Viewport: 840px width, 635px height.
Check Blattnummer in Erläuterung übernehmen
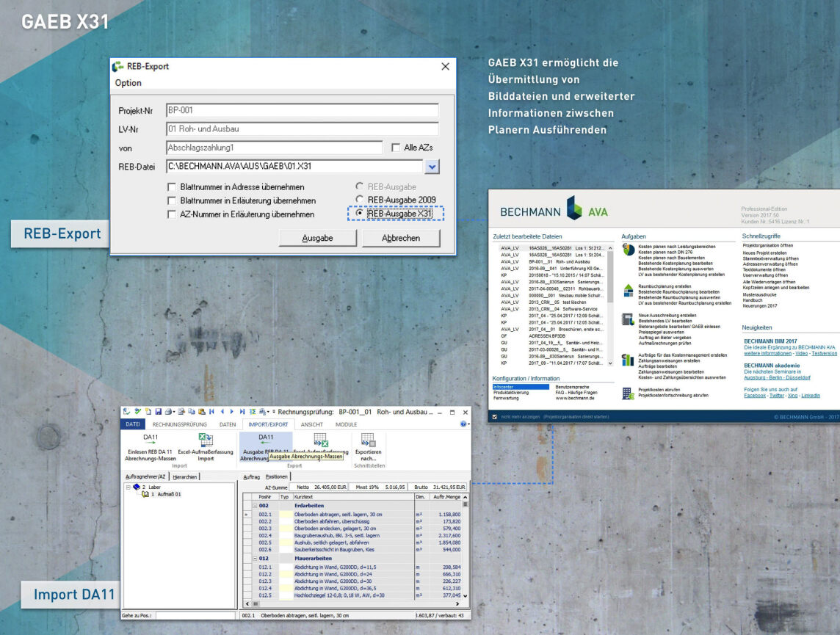[172, 201]
